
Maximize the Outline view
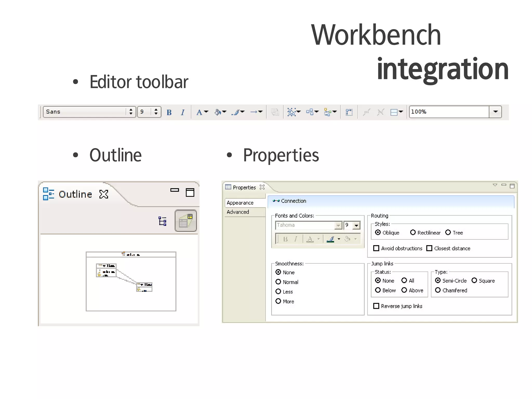[x=190, y=192]
